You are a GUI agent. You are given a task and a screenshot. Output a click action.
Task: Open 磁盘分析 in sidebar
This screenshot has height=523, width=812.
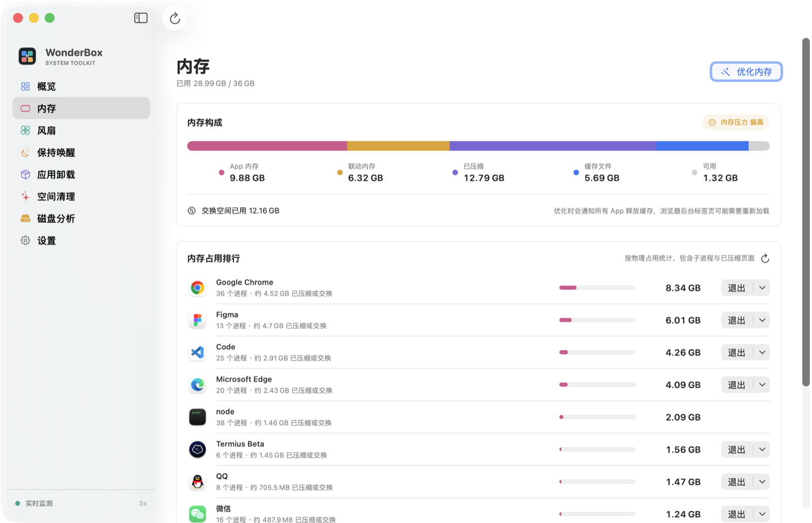tap(81, 218)
